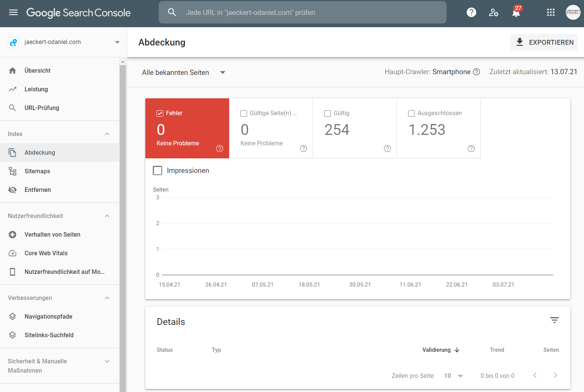Screen dimensions: 584x392
Task: Click the EXPORTIEREN button
Action: point(544,42)
